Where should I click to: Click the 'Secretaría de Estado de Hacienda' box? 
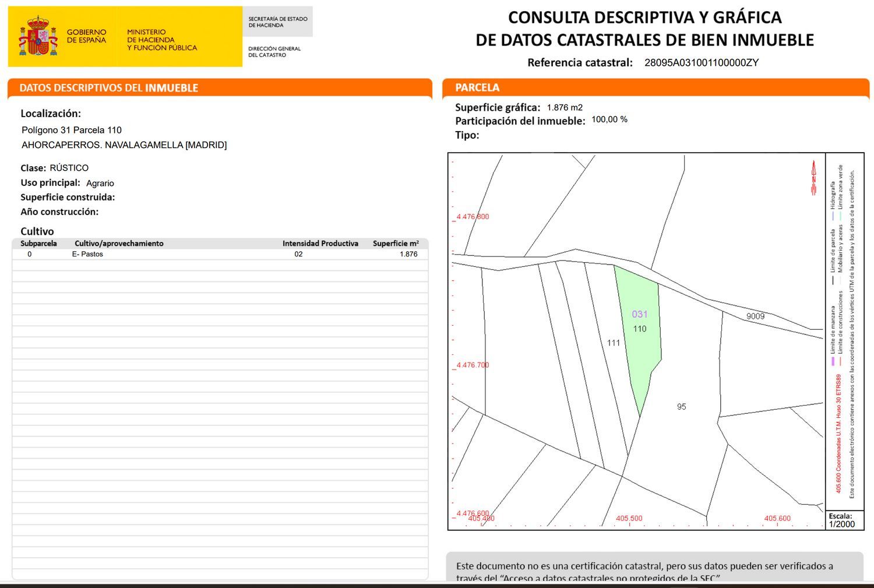coord(277,22)
